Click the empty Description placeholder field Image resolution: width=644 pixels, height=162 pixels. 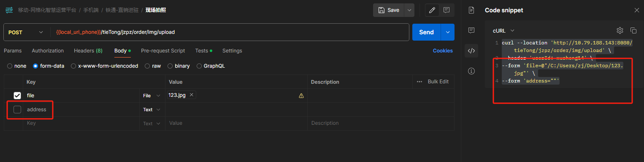[381, 124]
